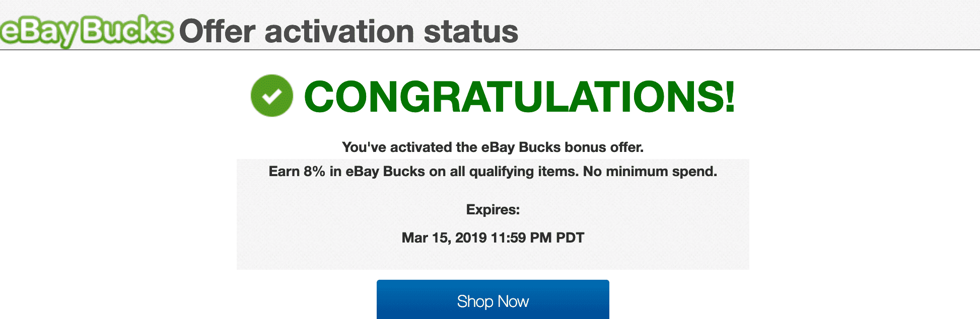980x319 pixels.
Task: Click the word "Offer" in the page heading
Action: tap(217, 32)
